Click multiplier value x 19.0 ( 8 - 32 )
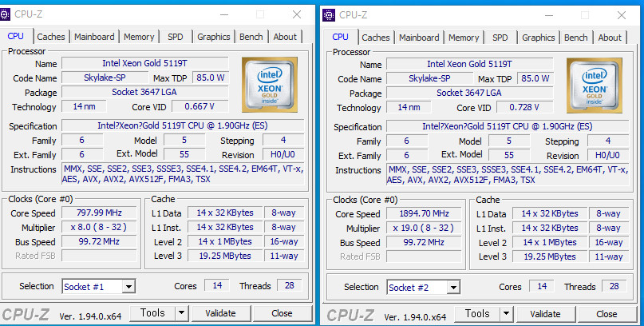Screen dimensions: 644x326 (424, 229)
